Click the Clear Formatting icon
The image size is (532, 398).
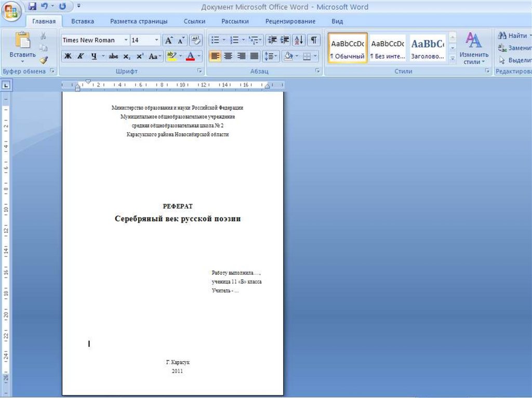point(195,40)
